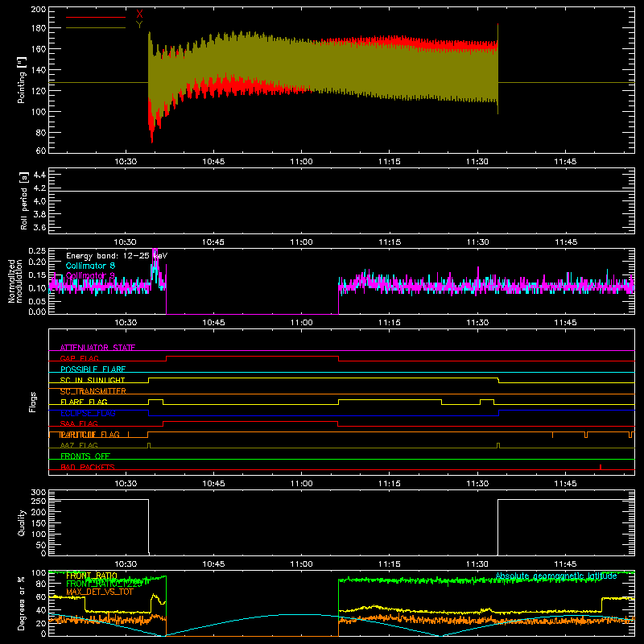644x644 pixels.
Task: Click the 140 tick on Pointing axis
Action: point(39,70)
